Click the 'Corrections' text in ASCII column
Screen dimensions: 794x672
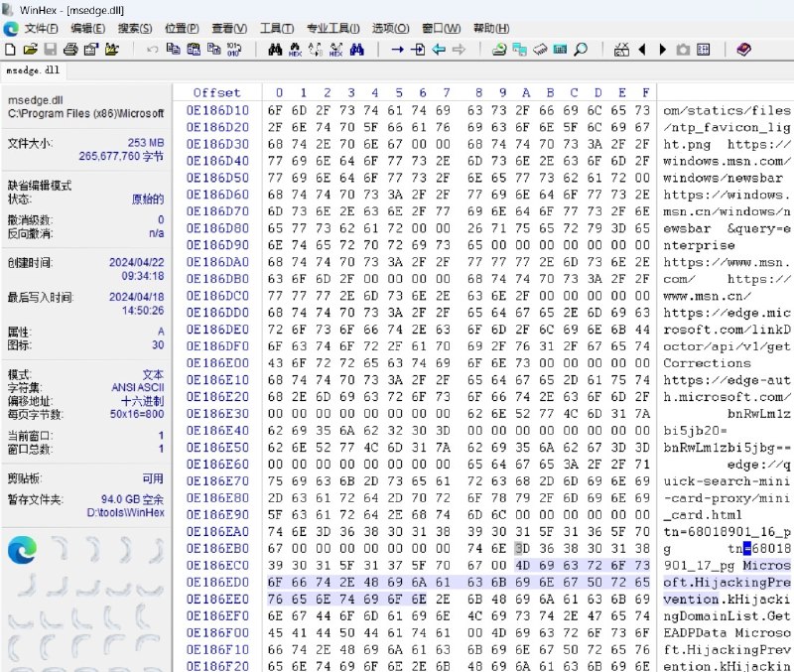pyautogui.click(x=707, y=363)
